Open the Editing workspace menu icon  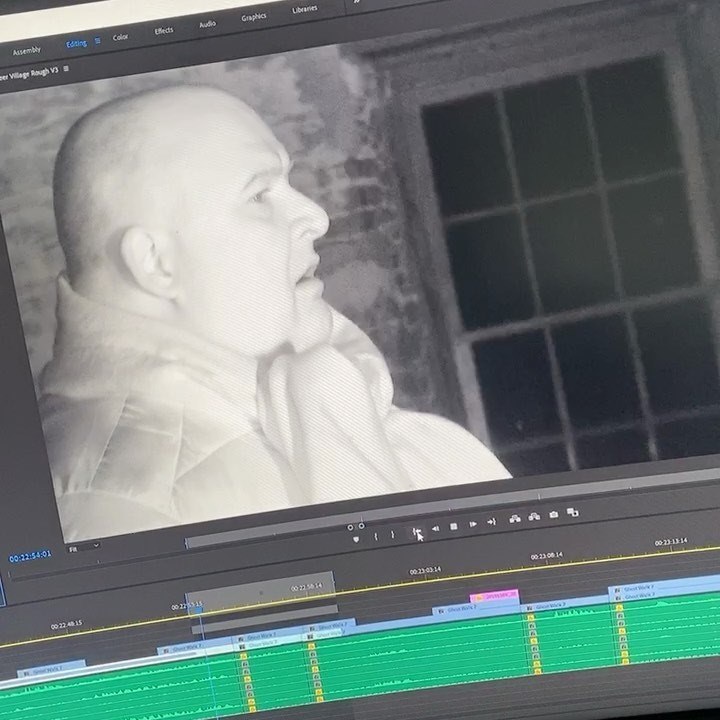tap(98, 41)
